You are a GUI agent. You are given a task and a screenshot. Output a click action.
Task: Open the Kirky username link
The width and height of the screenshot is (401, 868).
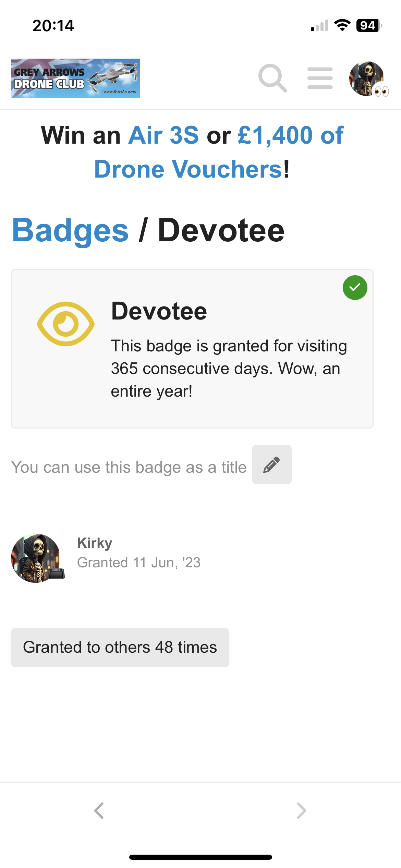pyautogui.click(x=95, y=543)
